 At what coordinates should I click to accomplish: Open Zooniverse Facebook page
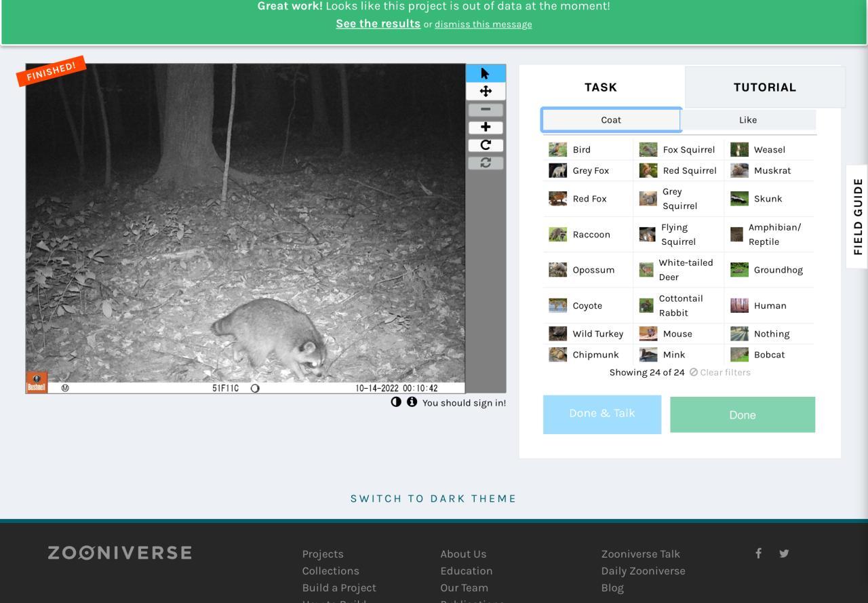758,553
